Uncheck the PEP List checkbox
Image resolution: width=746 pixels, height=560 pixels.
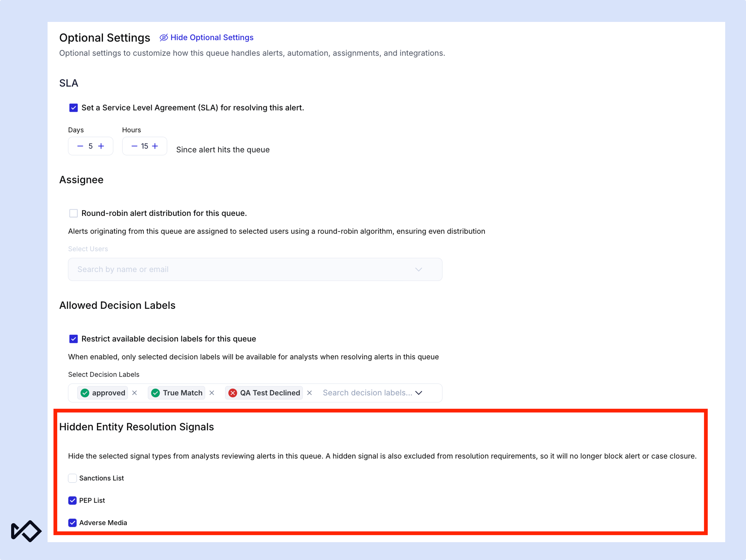click(x=72, y=501)
